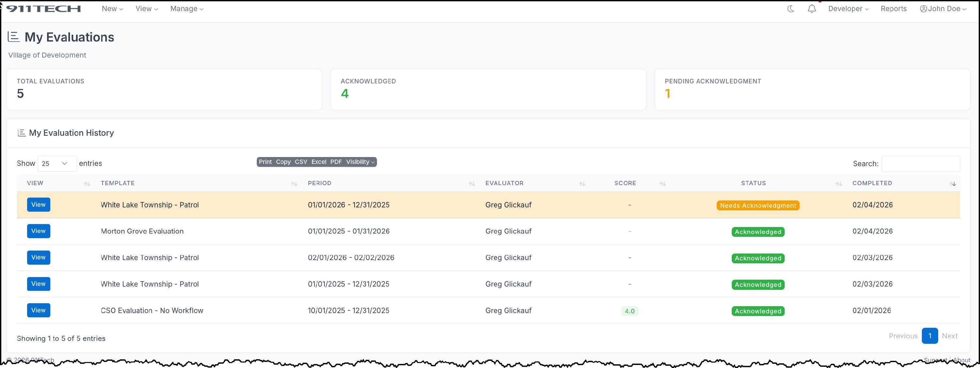Click the 911TECH logo
Screen dimensions: 980x368
[43, 9]
